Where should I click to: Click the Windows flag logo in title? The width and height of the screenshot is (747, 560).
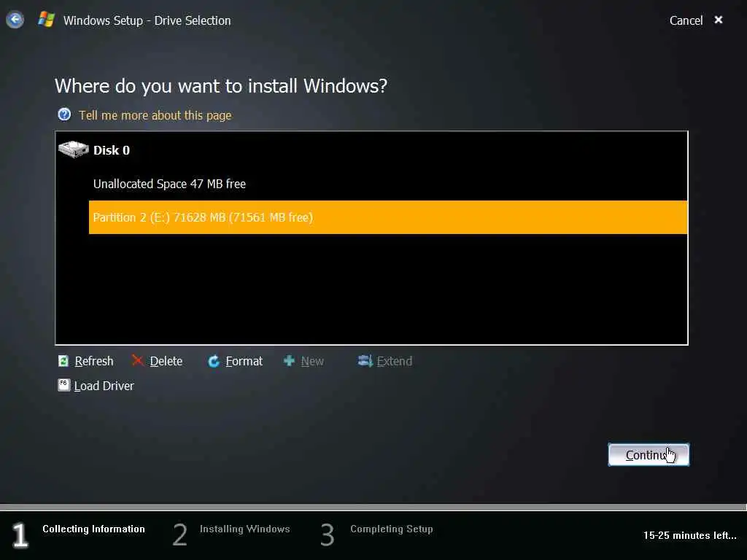[46, 20]
